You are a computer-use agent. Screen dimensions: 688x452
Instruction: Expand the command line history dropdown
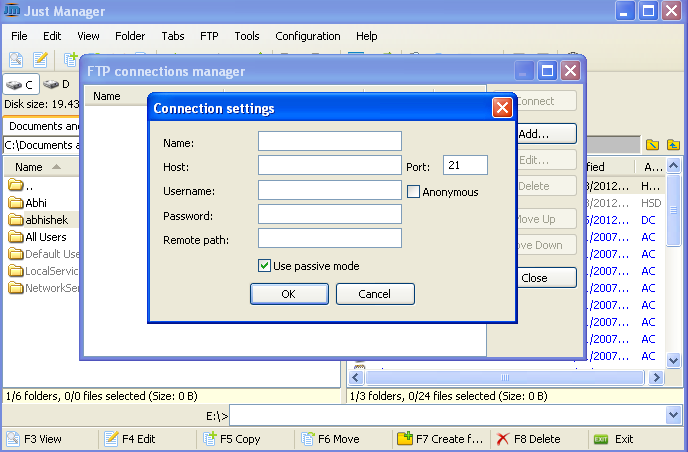point(673,415)
